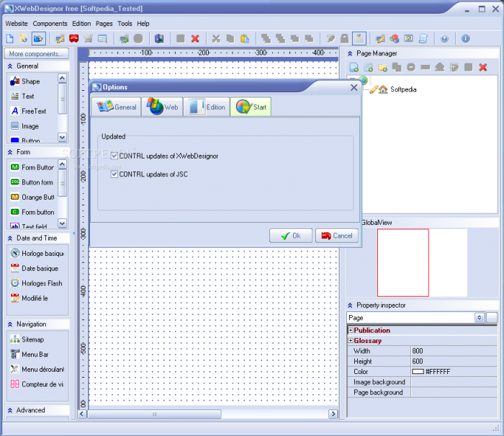This screenshot has width=504, height=436.
Task: Click the More components button
Action: tap(36, 53)
